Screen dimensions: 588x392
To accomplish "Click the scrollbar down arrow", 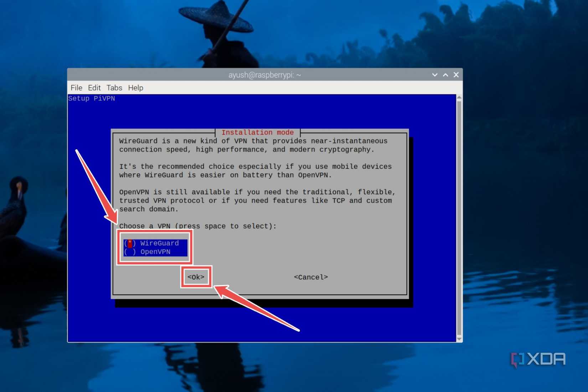I will click(459, 339).
